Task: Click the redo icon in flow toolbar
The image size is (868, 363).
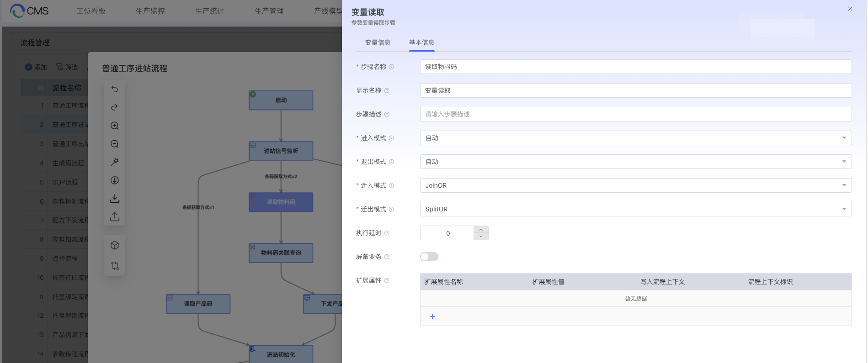Action: coord(115,107)
